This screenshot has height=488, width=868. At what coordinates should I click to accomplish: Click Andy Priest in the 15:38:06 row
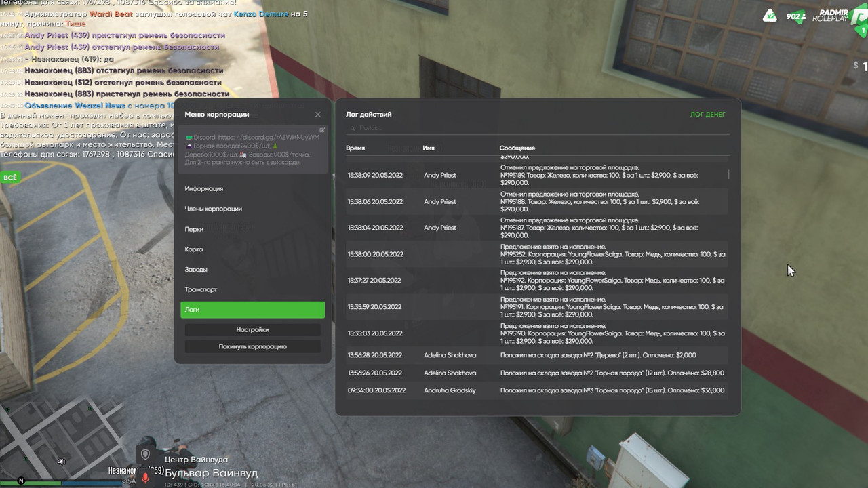[x=440, y=202]
